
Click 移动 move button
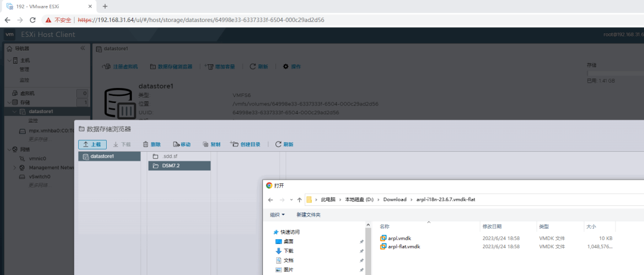[x=182, y=144]
